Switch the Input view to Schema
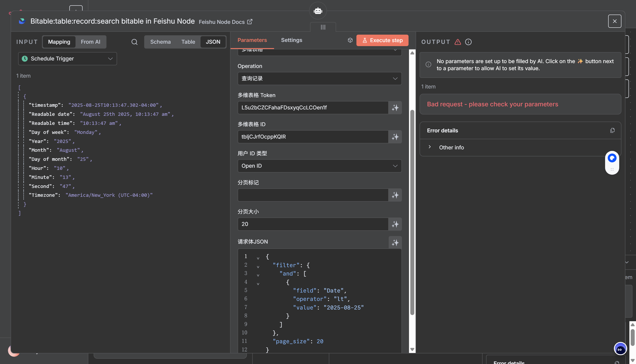Viewport: 636px width, 364px height. tap(160, 42)
